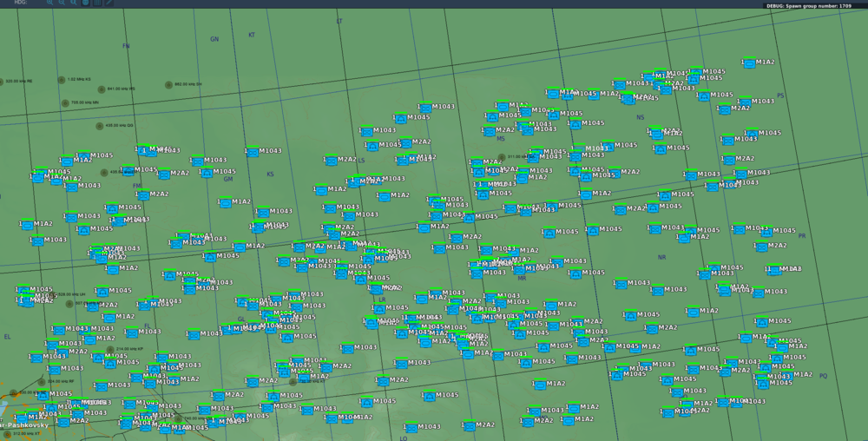Screen dimensions: 868x441
Task: Select the M1A2 unit beside the PQ label
Action: pyautogui.click(x=788, y=376)
